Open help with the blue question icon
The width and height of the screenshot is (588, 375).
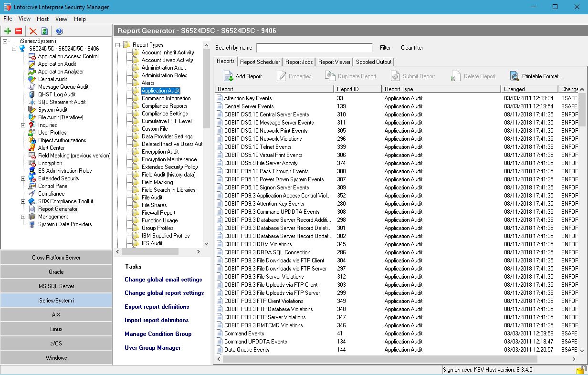click(59, 31)
